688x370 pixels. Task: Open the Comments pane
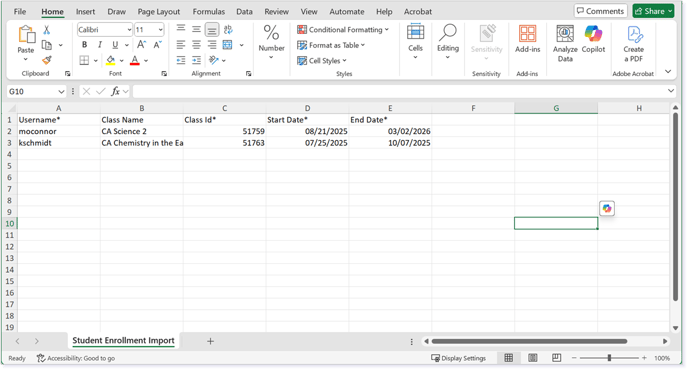(600, 11)
